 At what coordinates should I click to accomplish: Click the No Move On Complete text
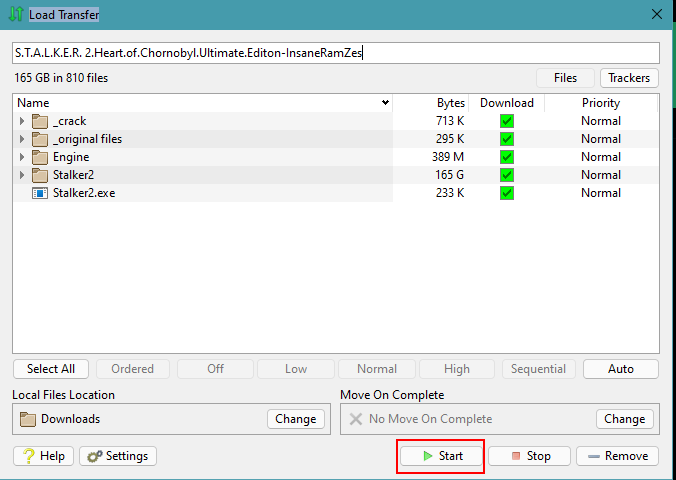(x=431, y=419)
